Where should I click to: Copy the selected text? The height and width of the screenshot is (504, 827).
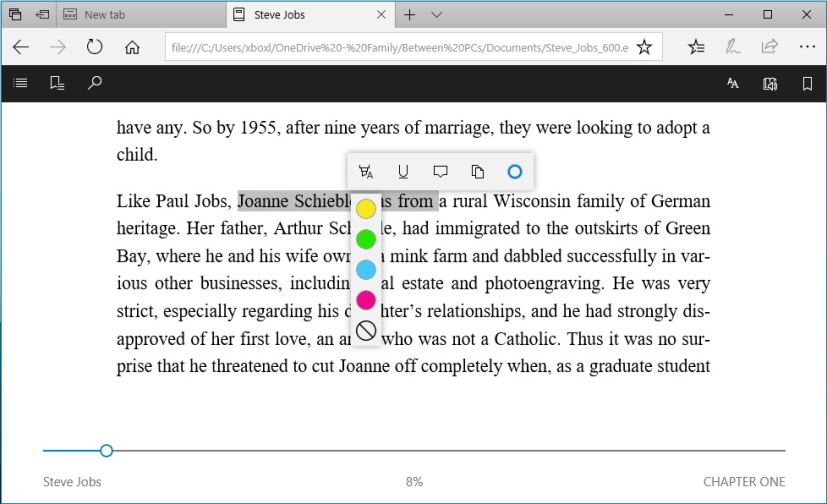477,172
